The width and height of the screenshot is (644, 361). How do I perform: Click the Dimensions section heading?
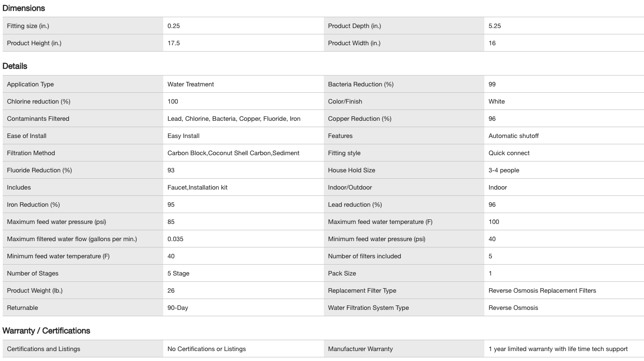pos(24,8)
